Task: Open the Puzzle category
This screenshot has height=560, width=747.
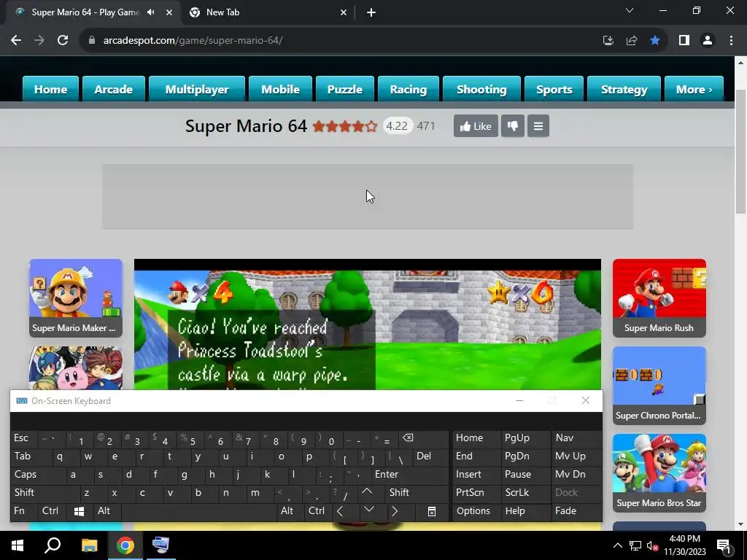Action: [345, 89]
